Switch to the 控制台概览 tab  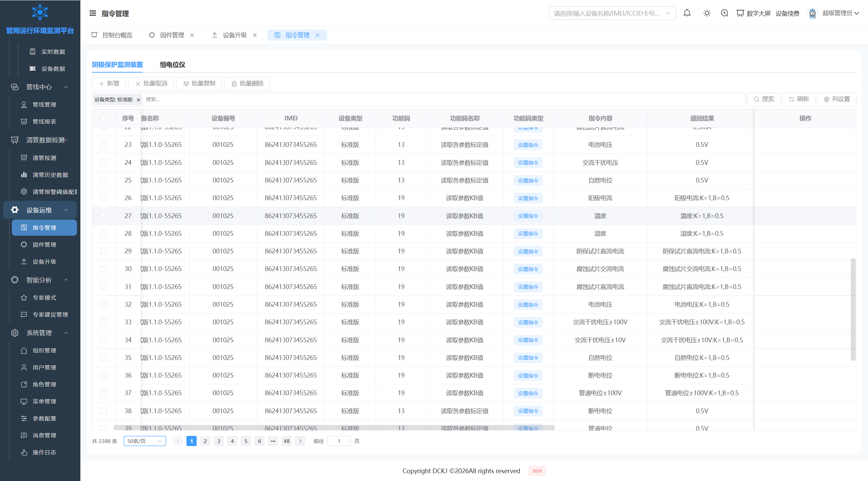point(112,35)
